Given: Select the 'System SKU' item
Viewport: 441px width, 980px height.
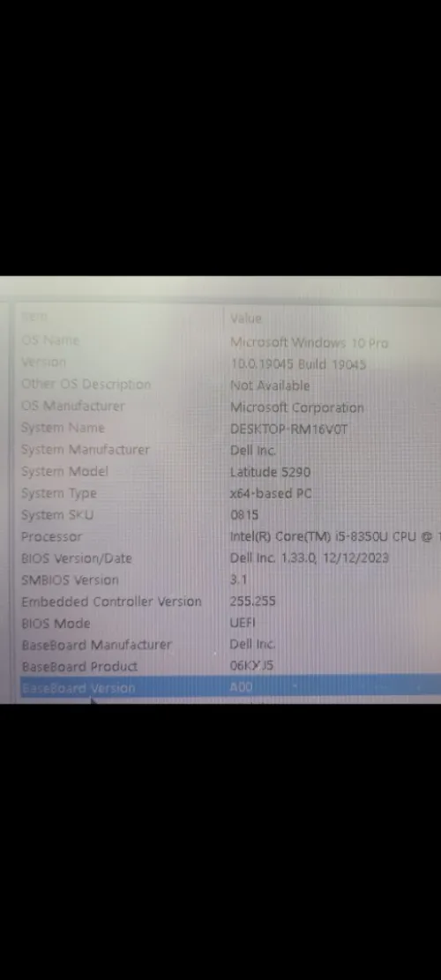Looking at the screenshot, I should 56,515.
